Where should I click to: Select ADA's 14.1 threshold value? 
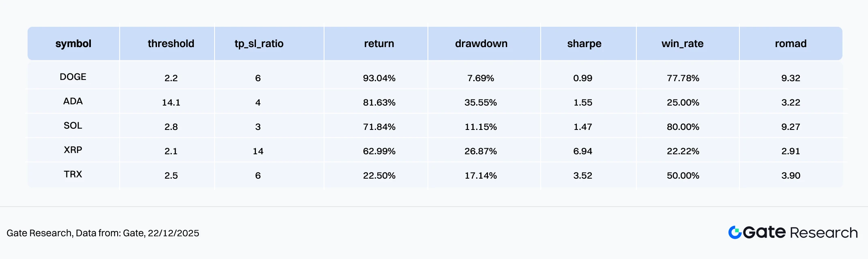pos(171,102)
